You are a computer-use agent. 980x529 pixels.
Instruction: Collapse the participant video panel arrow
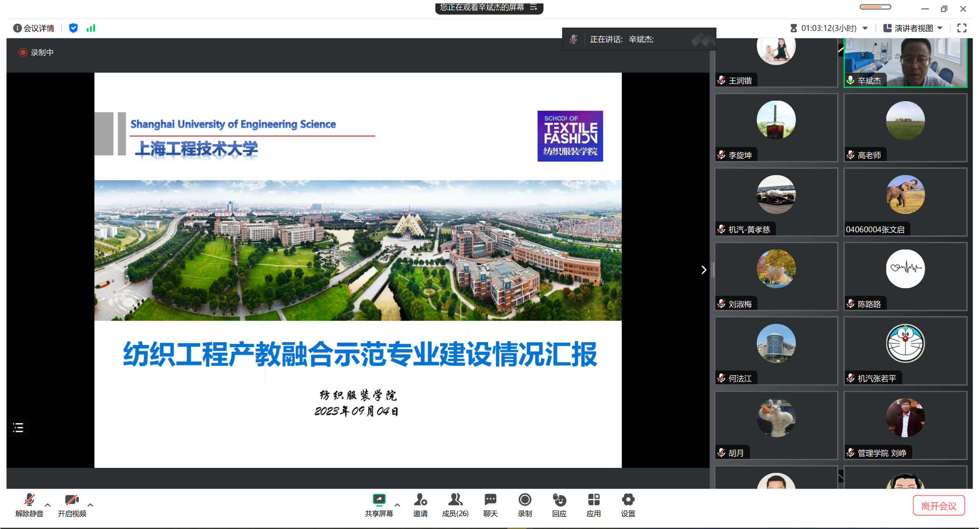point(704,270)
